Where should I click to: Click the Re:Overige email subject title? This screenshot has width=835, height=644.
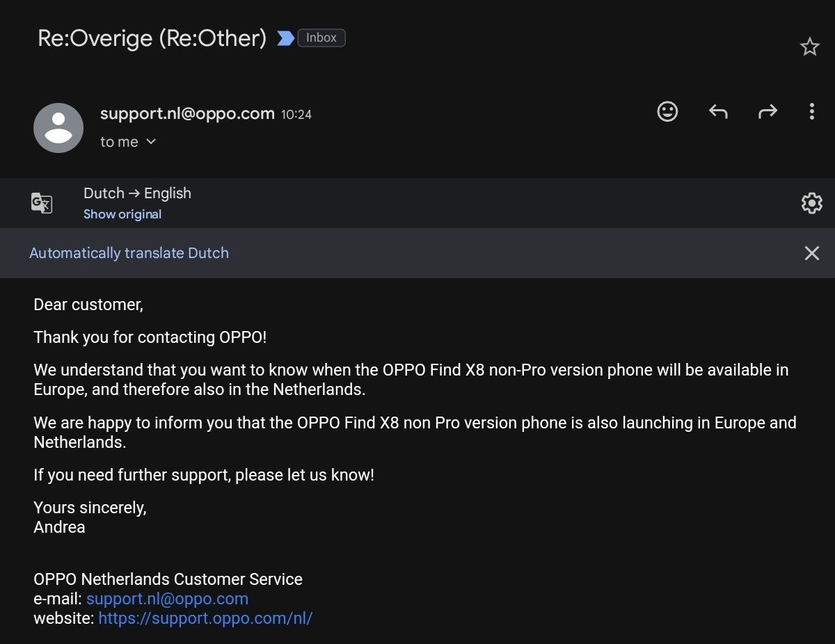tap(152, 38)
